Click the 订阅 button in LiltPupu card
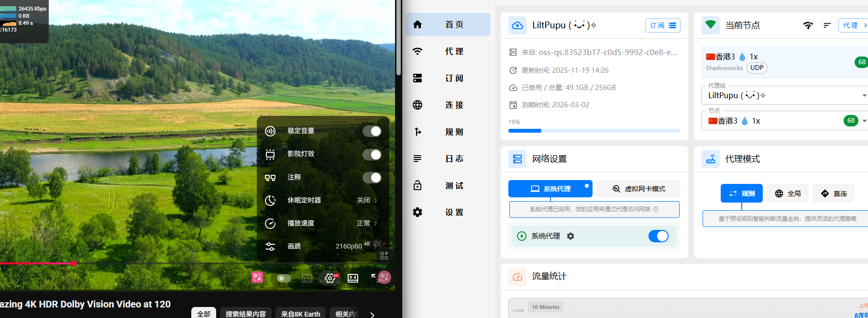 pyautogui.click(x=662, y=25)
